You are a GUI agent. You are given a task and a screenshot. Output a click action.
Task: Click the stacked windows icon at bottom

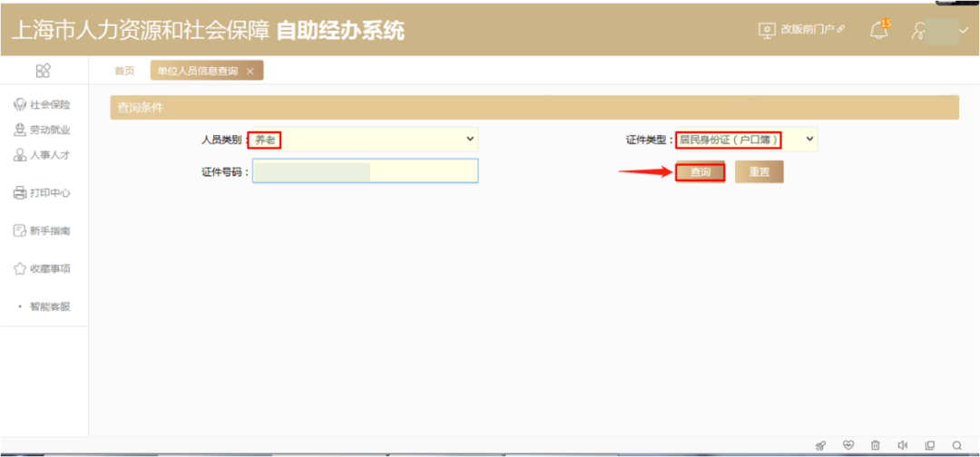click(x=930, y=445)
